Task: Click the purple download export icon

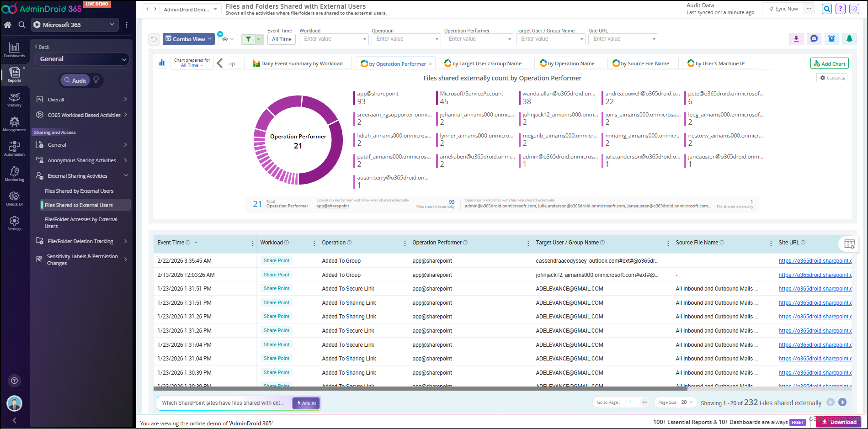Action: coord(796,39)
